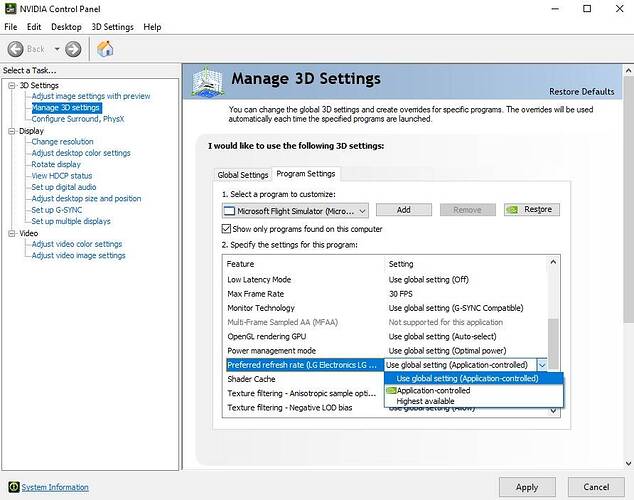
Task: Open Adjust video image settings
Action: pyautogui.click(x=78, y=255)
